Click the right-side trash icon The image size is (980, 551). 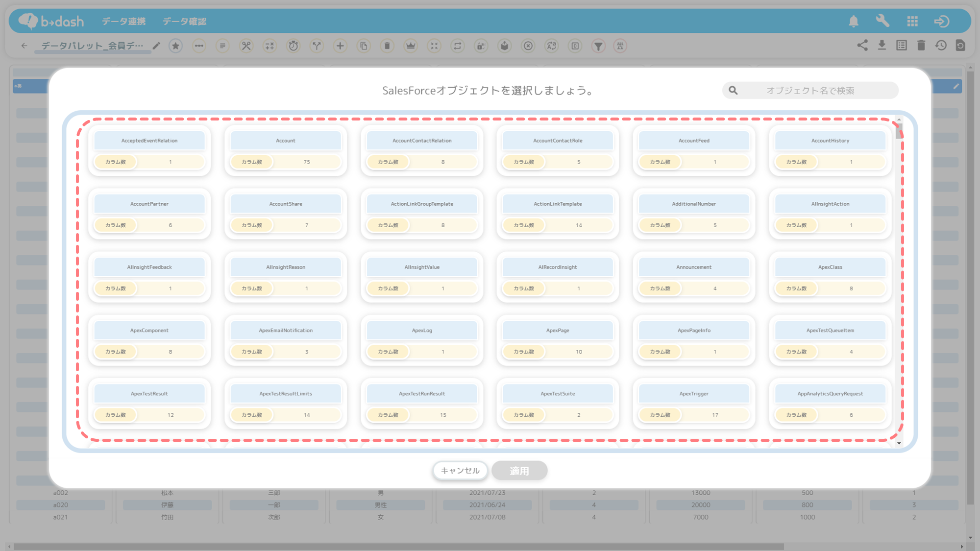[921, 45]
